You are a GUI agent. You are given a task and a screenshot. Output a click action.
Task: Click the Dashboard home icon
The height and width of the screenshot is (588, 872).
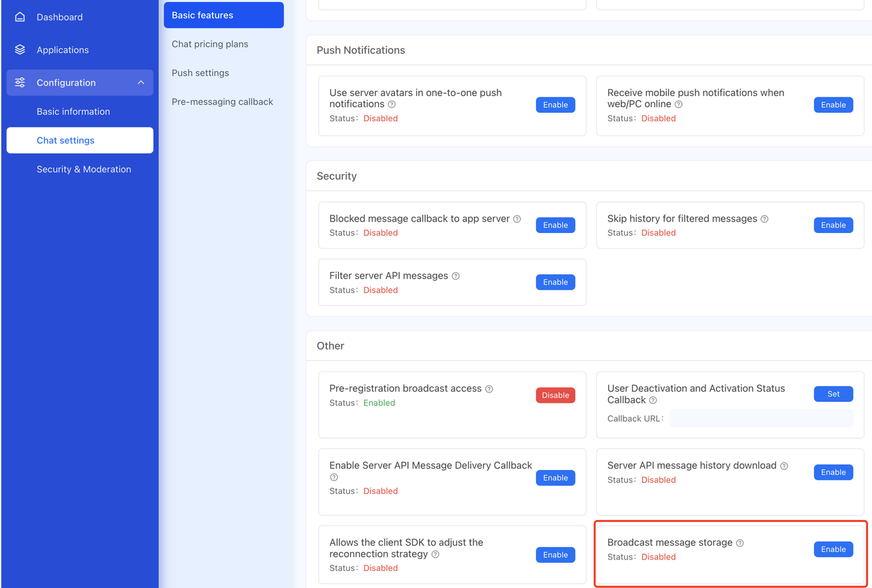coord(20,17)
